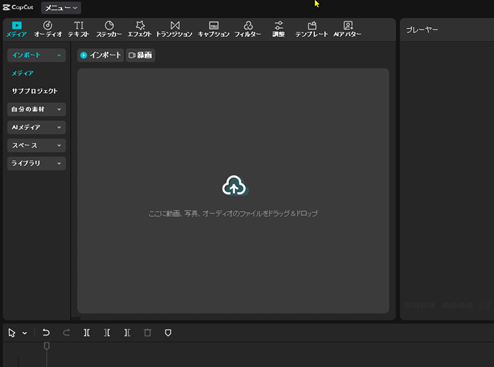
Task: Collapse the インポート sidebar section
Action: (36, 55)
